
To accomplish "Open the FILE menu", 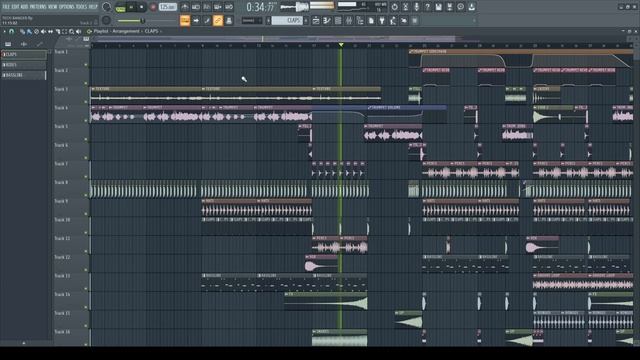I will click(6, 7).
